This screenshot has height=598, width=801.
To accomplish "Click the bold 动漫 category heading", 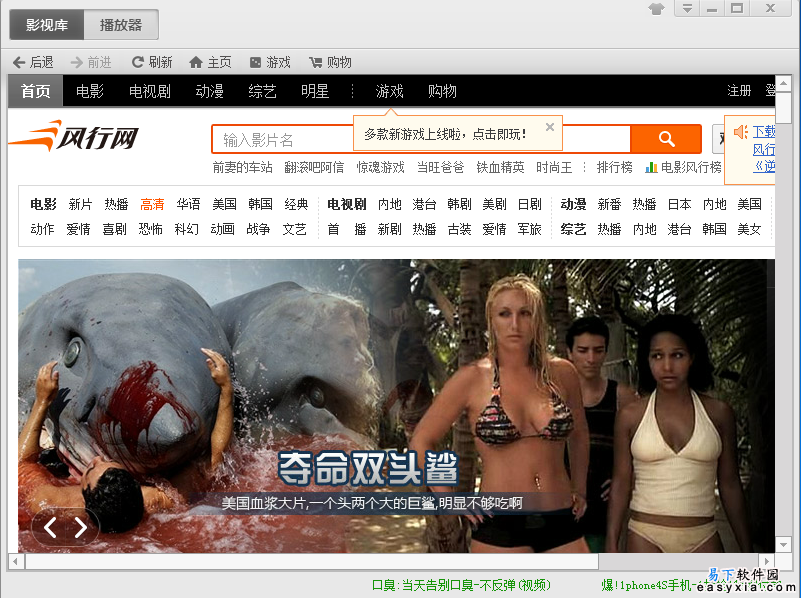I will pos(573,204).
